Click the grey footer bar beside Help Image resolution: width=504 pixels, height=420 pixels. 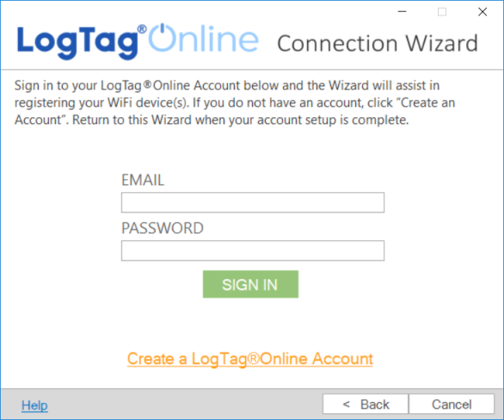pyautogui.click(x=185, y=404)
